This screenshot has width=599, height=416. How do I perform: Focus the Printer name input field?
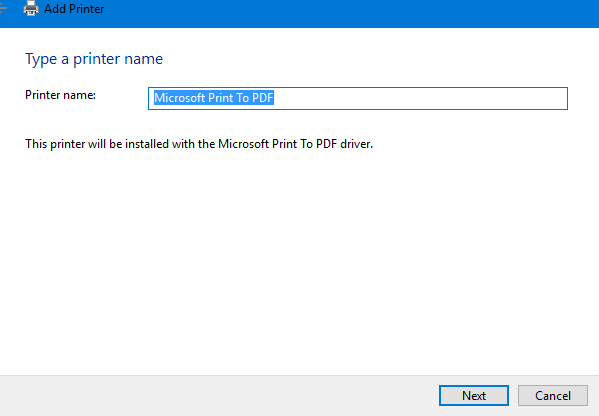point(358,98)
